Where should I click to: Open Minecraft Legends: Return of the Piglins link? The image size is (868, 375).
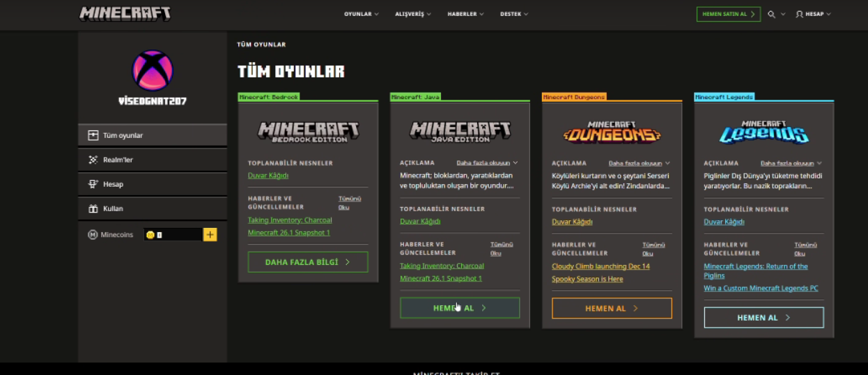pyautogui.click(x=756, y=270)
